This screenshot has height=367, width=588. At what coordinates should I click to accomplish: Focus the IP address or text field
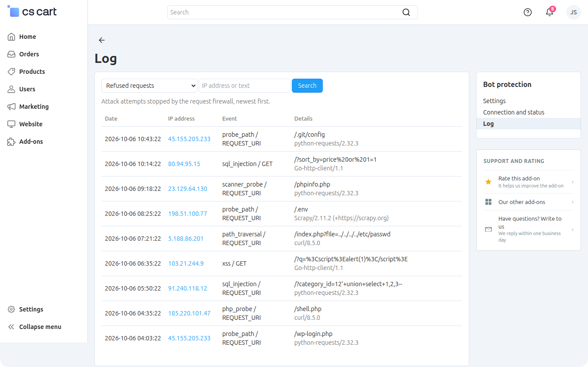coord(245,86)
